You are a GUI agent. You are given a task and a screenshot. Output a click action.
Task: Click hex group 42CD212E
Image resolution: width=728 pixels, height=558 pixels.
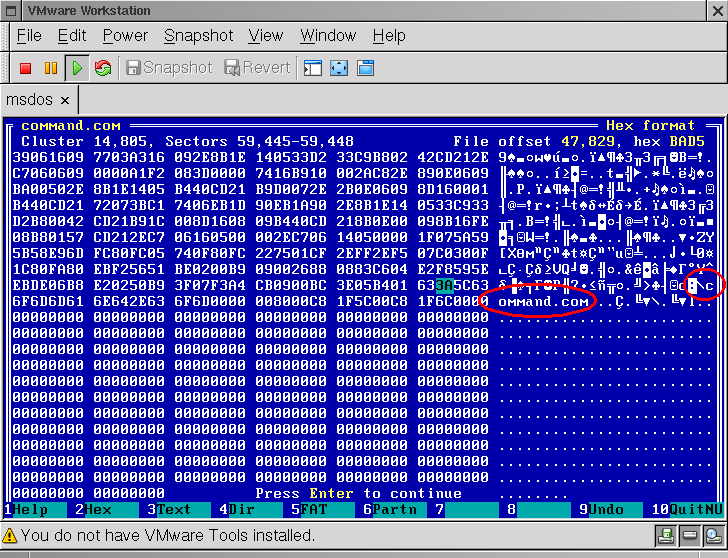[x=453, y=157]
